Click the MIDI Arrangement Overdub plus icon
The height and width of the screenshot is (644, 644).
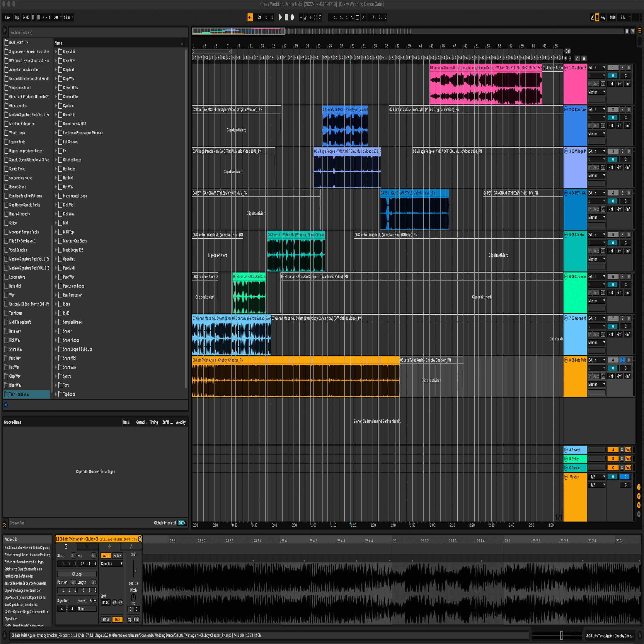pos(301,17)
